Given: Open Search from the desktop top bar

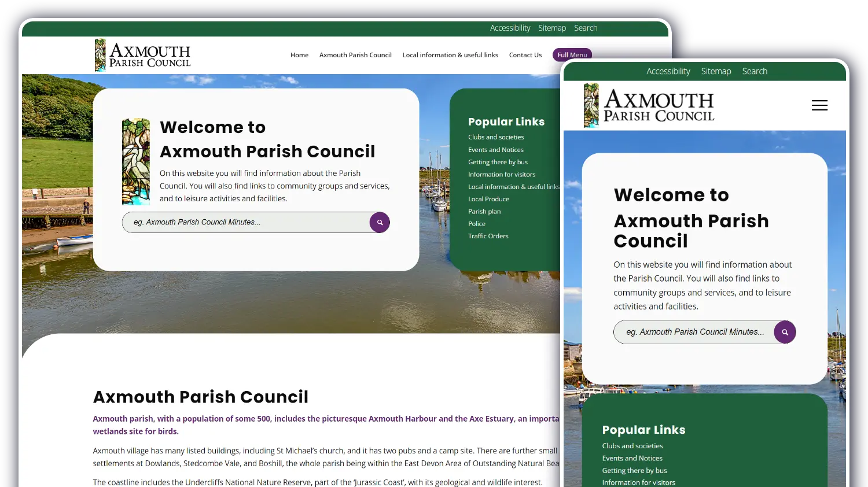Looking at the screenshot, I should click(x=586, y=28).
